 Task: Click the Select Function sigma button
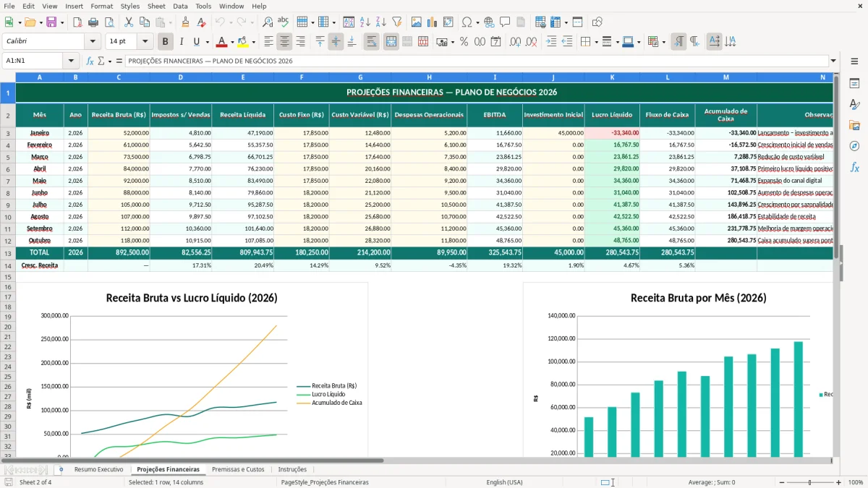(101, 61)
